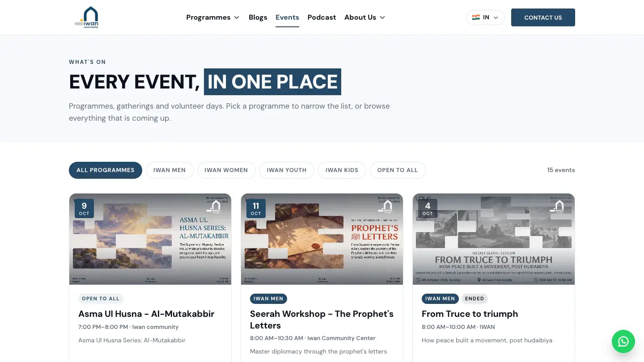Click 8:00 AM–10:00 AM IWAN text
Screen dimensions: 644x362
(458, 327)
